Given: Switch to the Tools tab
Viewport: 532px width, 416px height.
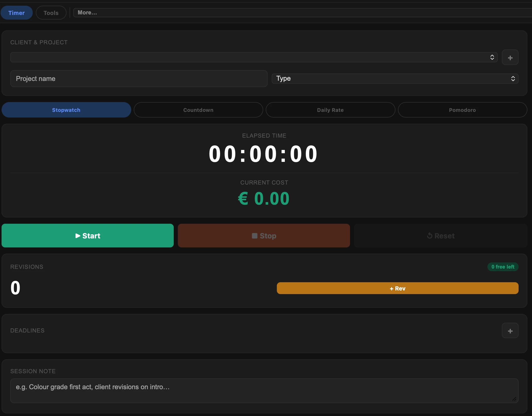Looking at the screenshot, I should 51,13.
